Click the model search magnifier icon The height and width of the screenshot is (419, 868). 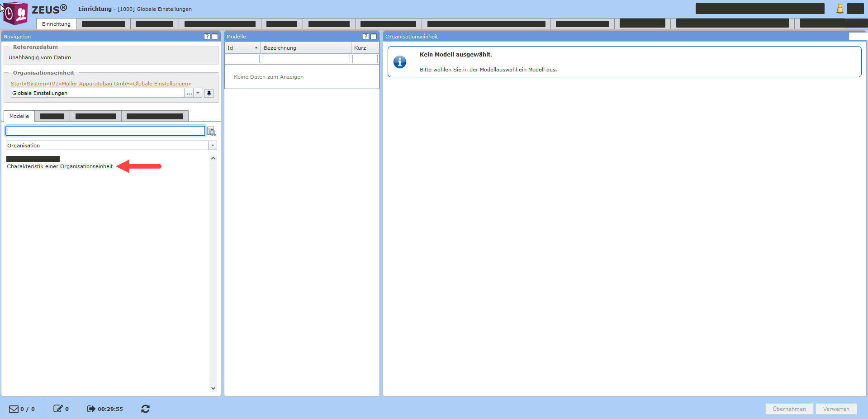pos(212,132)
